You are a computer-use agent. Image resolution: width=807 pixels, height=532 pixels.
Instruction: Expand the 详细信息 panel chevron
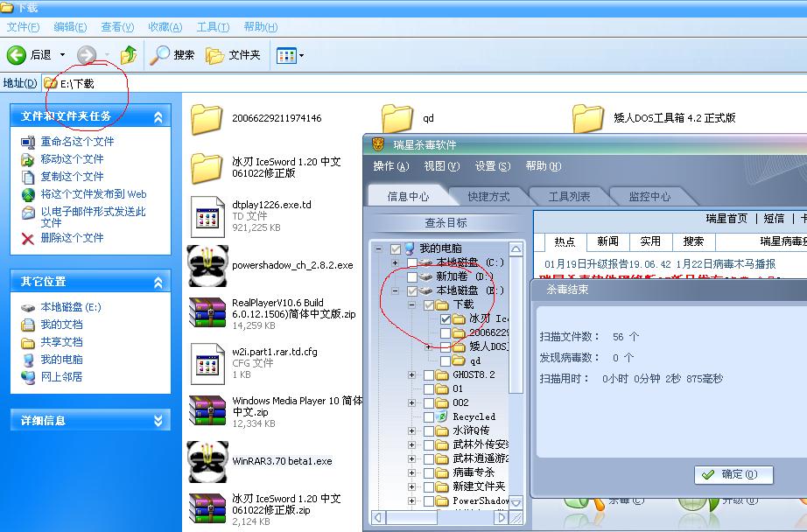[x=158, y=421]
